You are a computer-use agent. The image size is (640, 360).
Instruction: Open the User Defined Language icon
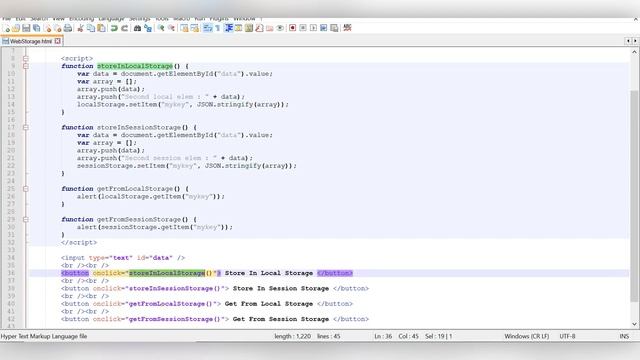(x=238, y=28)
